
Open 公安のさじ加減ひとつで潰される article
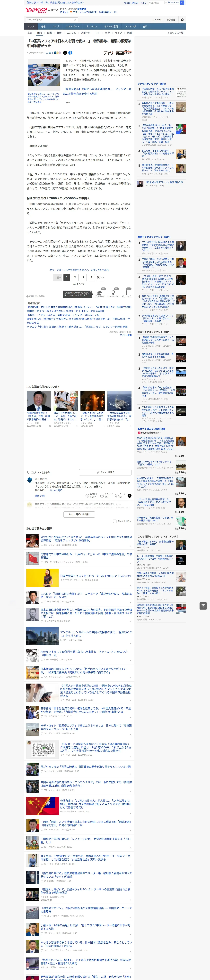click(86, 539)
